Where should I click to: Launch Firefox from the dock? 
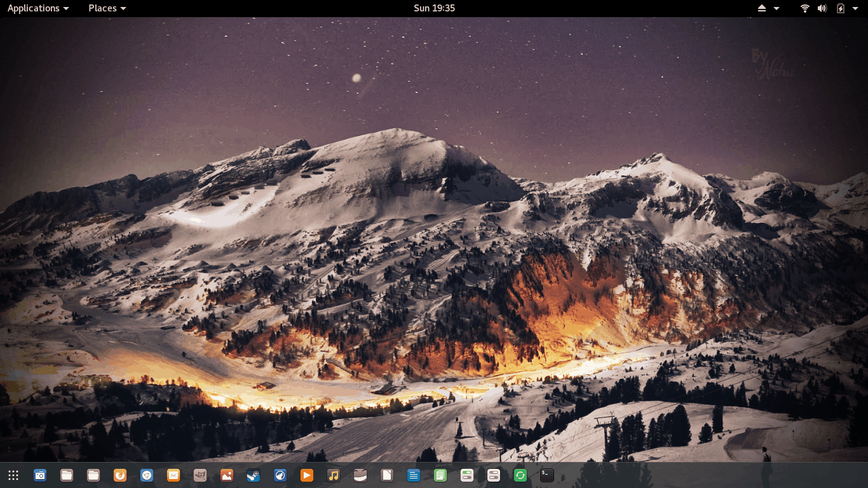click(120, 475)
